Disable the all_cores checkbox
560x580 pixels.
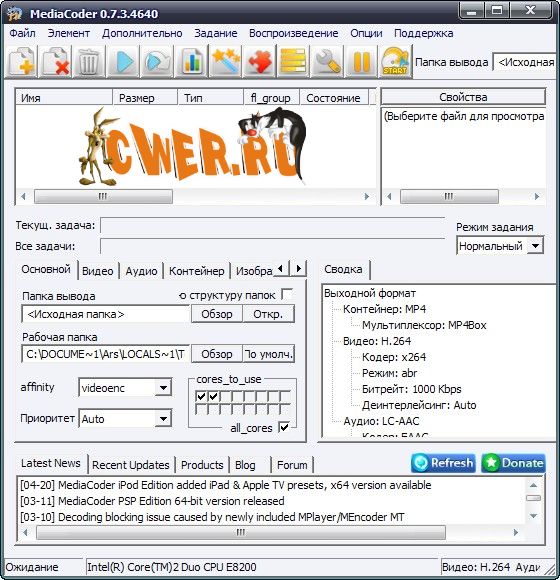pos(284,428)
